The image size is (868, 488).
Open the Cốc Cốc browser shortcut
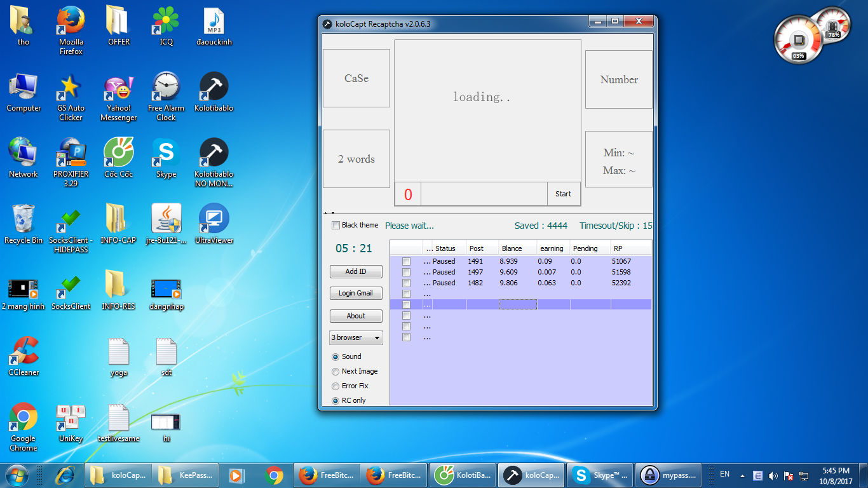(118, 158)
